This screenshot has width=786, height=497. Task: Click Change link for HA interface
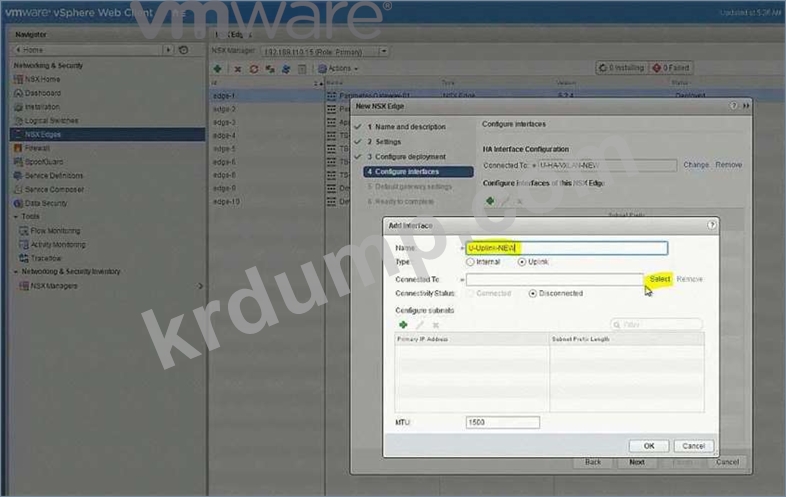(x=696, y=164)
